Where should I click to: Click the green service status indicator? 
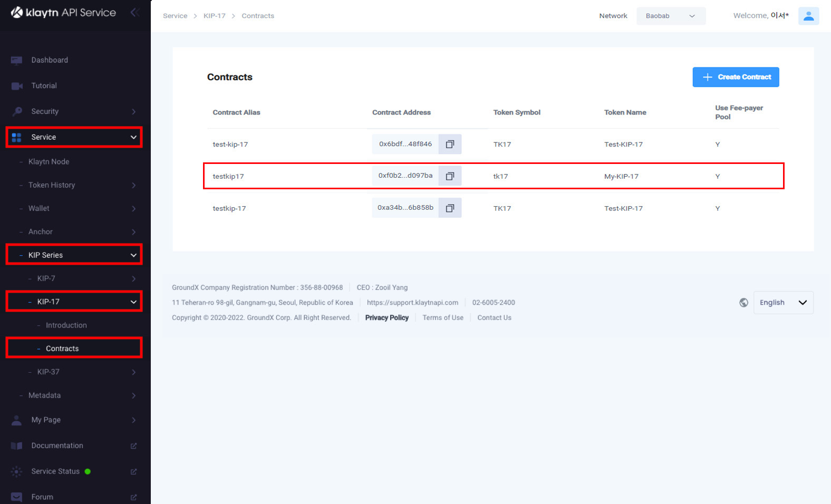pos(88,471)
